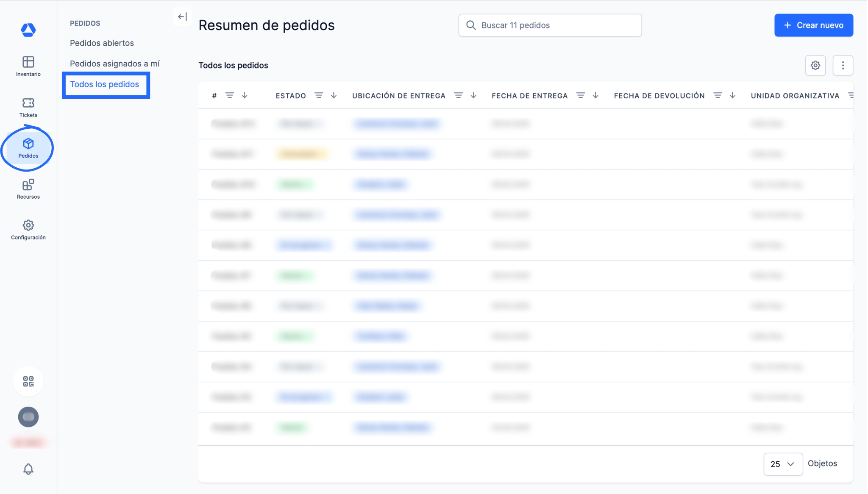Click the user avatar in sidebar

click(x=28, y=417)
